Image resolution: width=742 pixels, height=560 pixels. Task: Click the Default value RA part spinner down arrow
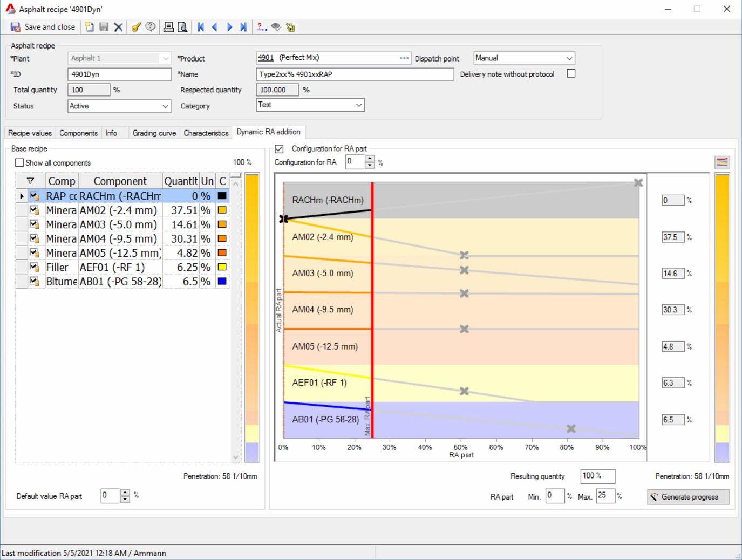125,499
